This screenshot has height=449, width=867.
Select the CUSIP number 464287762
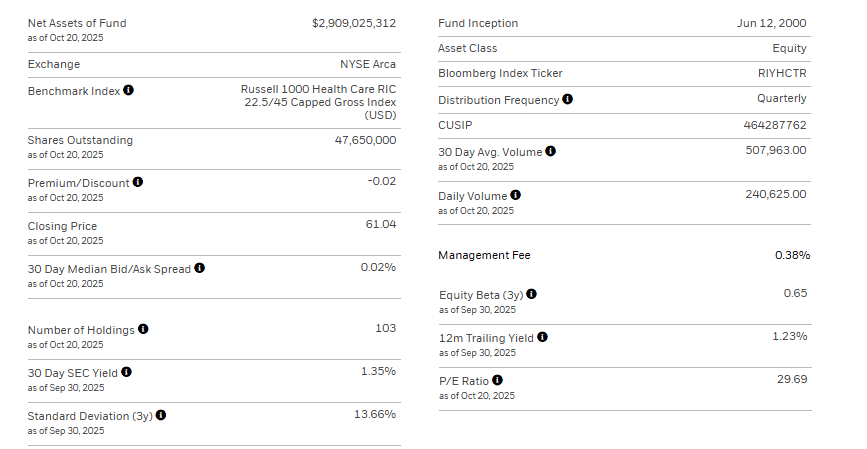[x=777, y=125]
